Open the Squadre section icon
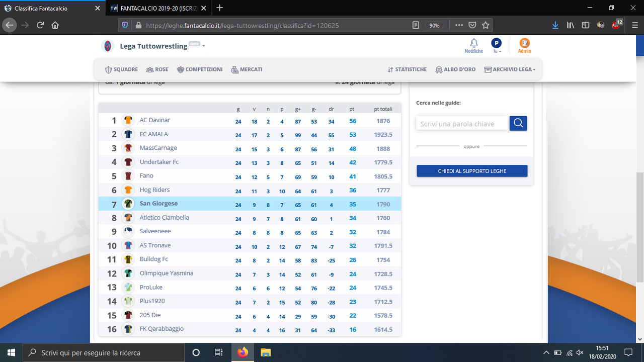The width and height of the screenshot is (644, 362). tap(108, 69)
